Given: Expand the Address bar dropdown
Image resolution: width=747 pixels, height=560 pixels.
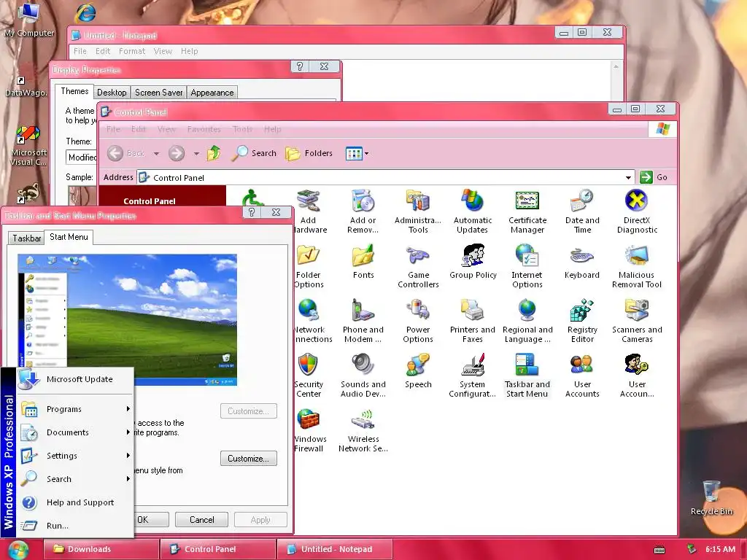Looking at the screenshot, I should tap(628, 178).
